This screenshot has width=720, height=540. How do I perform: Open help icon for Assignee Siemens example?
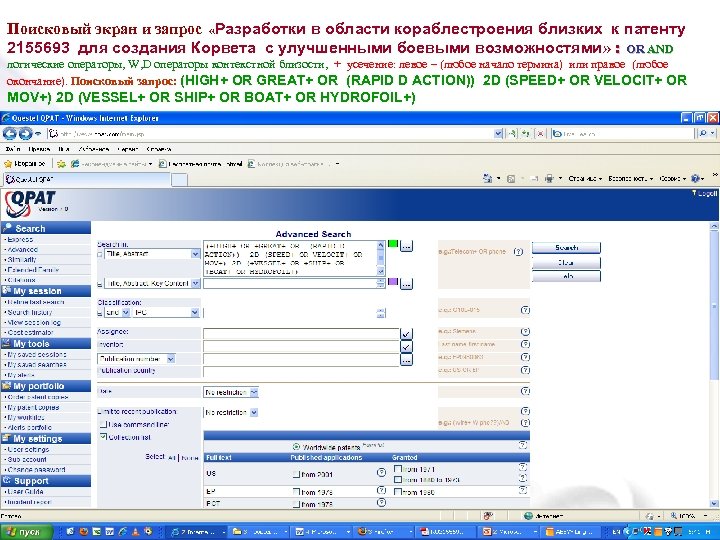coord(525,332)
